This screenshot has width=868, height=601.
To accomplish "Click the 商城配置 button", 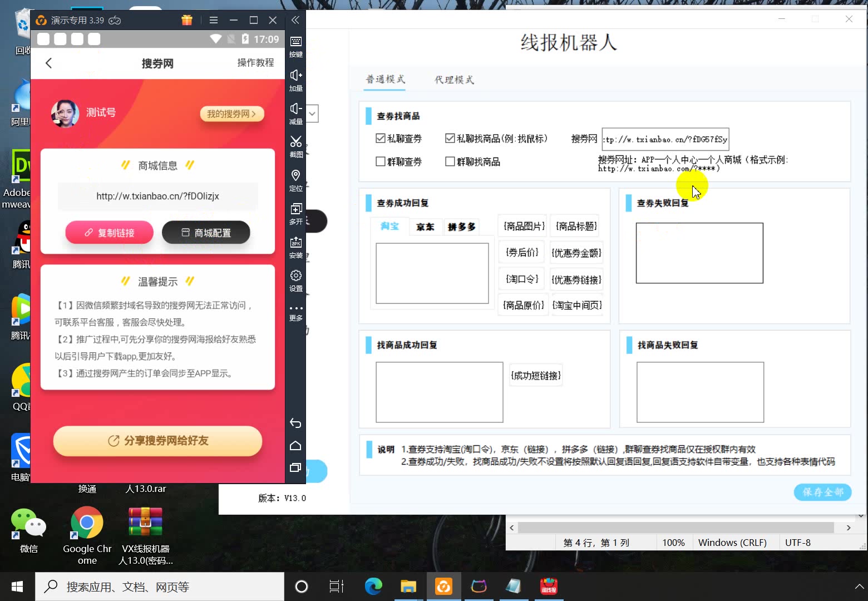I will [x=206, y=233].
